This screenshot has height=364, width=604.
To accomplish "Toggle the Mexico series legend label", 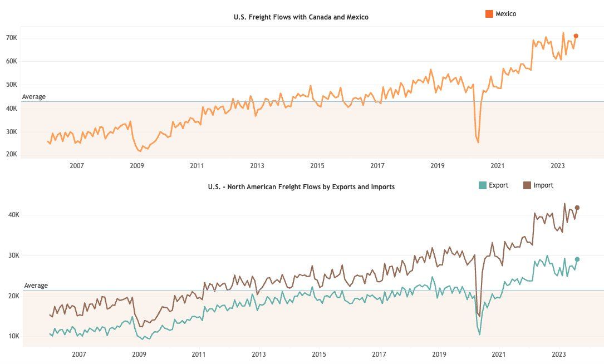I will coord(505,14).
